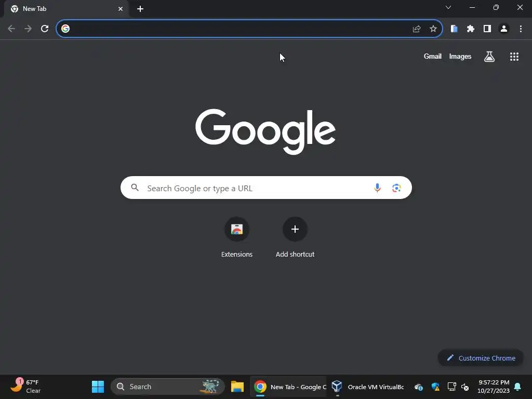Open the Google apps grid
532x399 pixels.
pos(514,57)
